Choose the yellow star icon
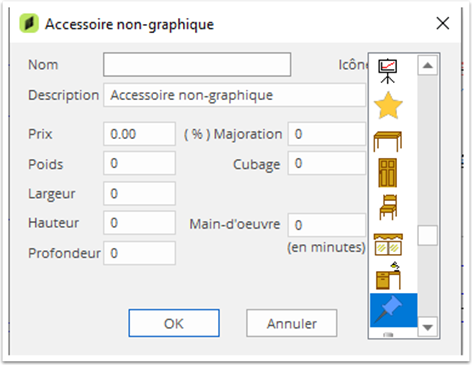This screenshot has width=472, height=365. pos(388,106)
